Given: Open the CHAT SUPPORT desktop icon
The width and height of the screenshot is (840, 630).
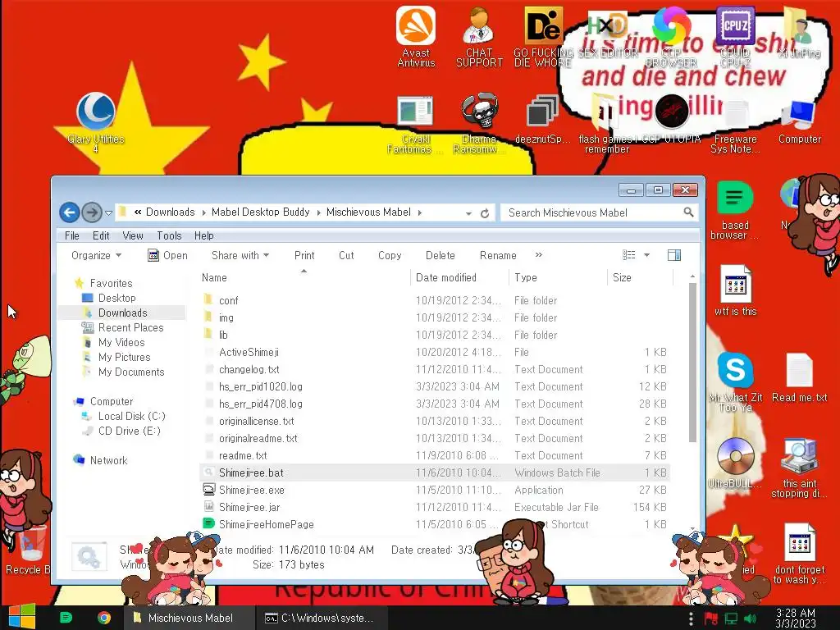Looking at the screenshot, I should (479, 36).
